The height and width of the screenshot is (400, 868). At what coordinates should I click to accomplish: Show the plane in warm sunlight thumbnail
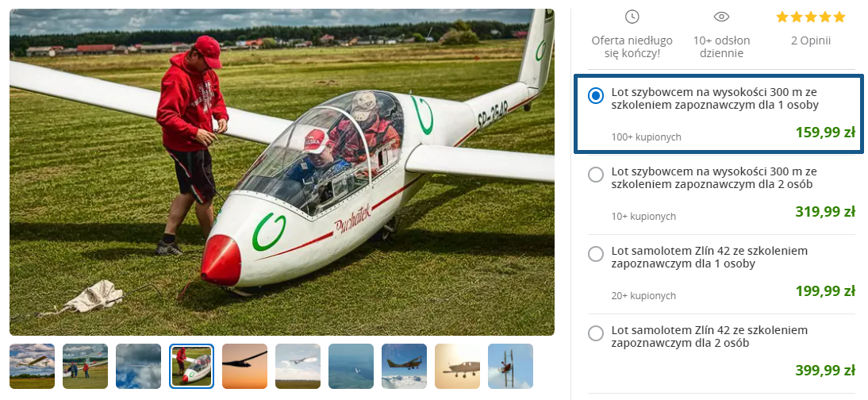click(458, 366)
